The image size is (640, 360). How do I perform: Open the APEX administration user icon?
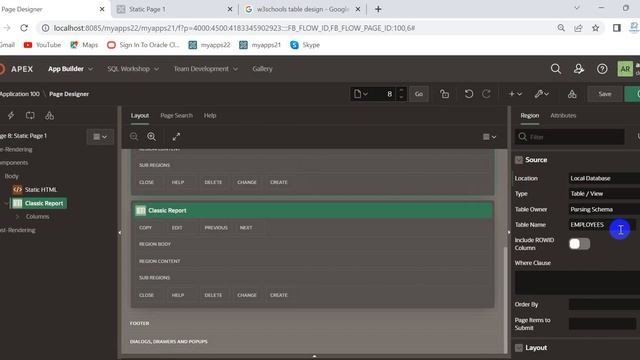[x=579, y=69]
